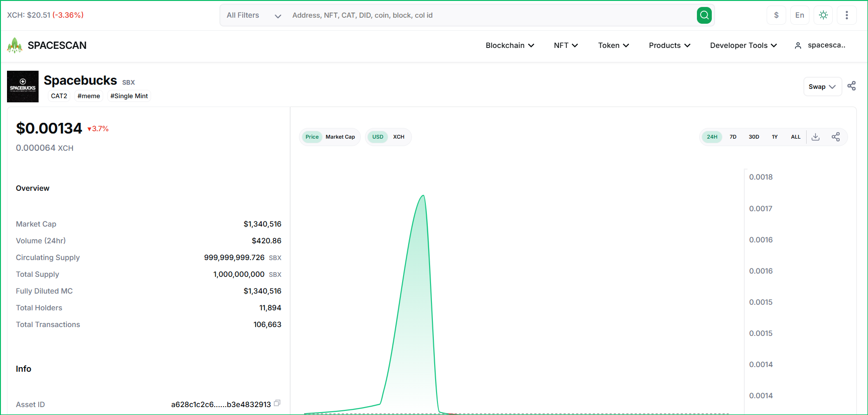
Task: Click the peak of the price chart
Action: coord(424,195)
